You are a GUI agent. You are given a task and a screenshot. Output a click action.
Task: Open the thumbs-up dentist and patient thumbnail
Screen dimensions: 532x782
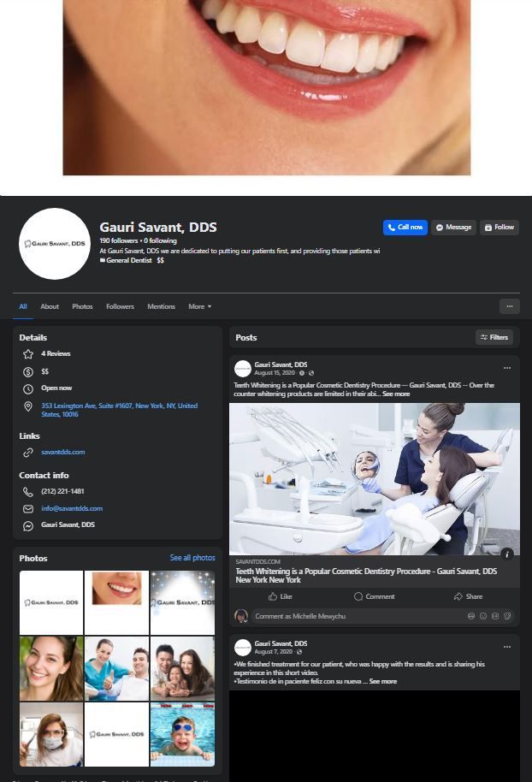116,668
